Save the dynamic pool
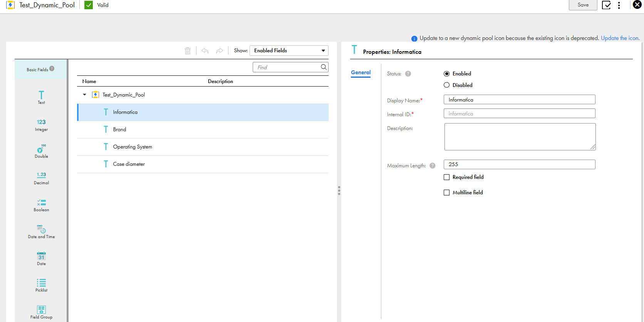 click(583, 5)
